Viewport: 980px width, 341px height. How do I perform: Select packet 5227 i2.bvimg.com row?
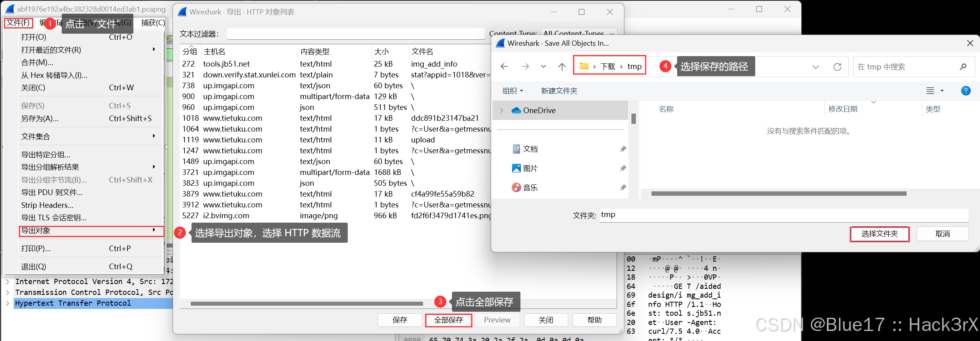[x=337, y=215]
